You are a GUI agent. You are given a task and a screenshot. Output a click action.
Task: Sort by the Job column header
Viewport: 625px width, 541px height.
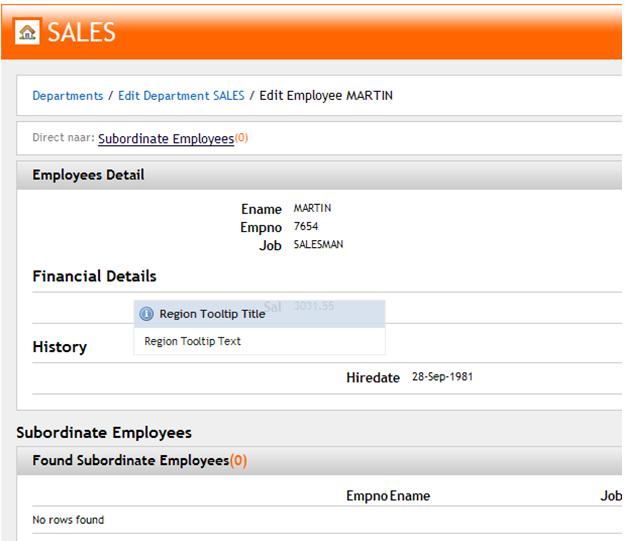tap(610, 496)
